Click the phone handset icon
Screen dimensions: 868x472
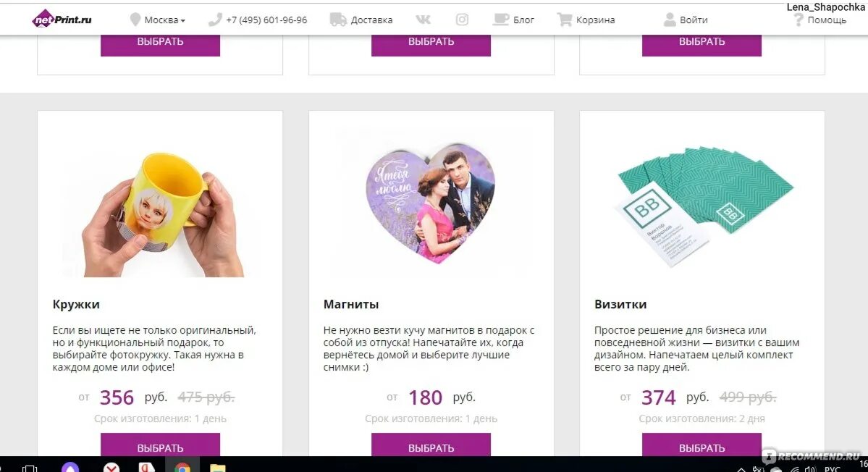[x=215, y=20]
